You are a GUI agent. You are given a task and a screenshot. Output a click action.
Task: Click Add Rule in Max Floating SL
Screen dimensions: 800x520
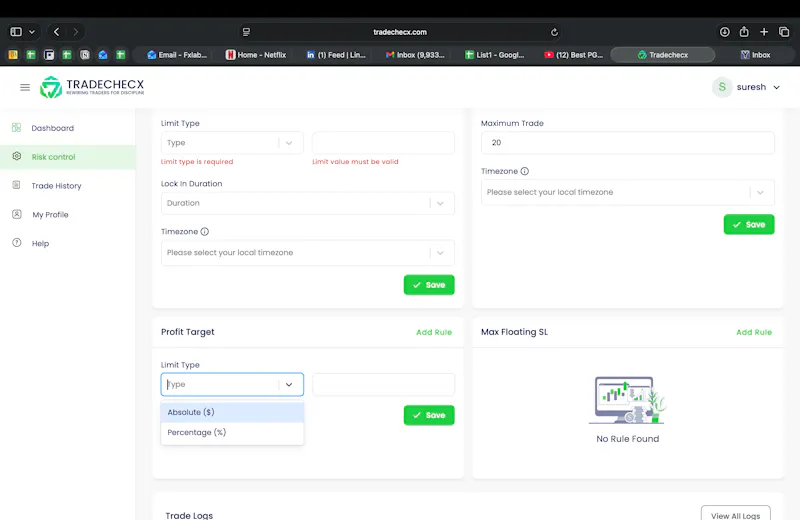click(754, 332)
